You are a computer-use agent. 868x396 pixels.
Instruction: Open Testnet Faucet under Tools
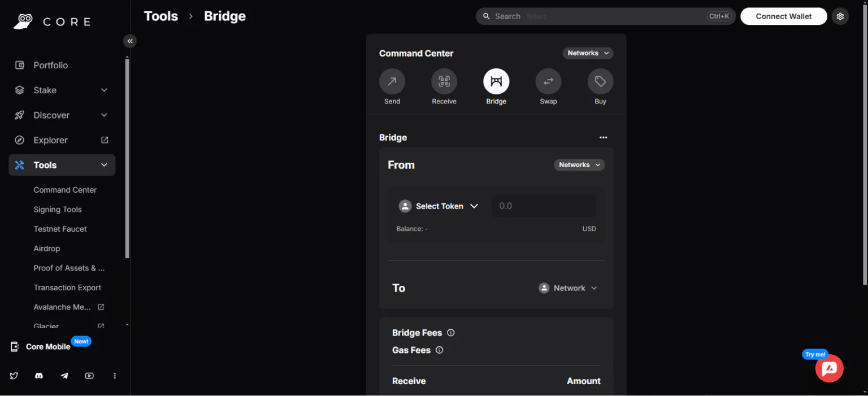60,229
